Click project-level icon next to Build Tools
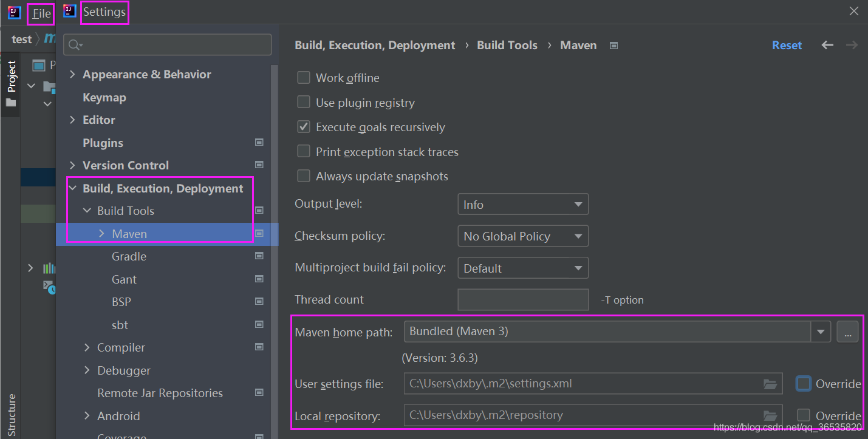Screen dimensions: 868x439 259,210
